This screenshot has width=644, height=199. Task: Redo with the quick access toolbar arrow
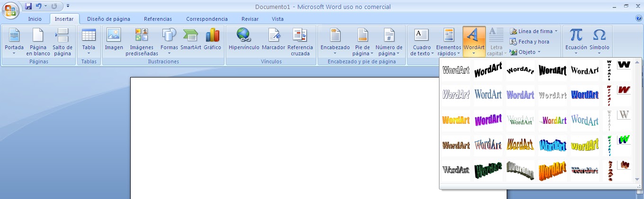54,6
